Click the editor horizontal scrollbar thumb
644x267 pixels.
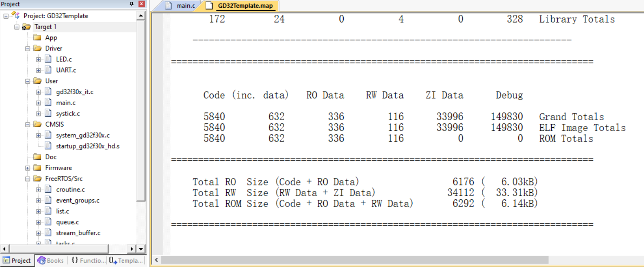tap(355, 260)
